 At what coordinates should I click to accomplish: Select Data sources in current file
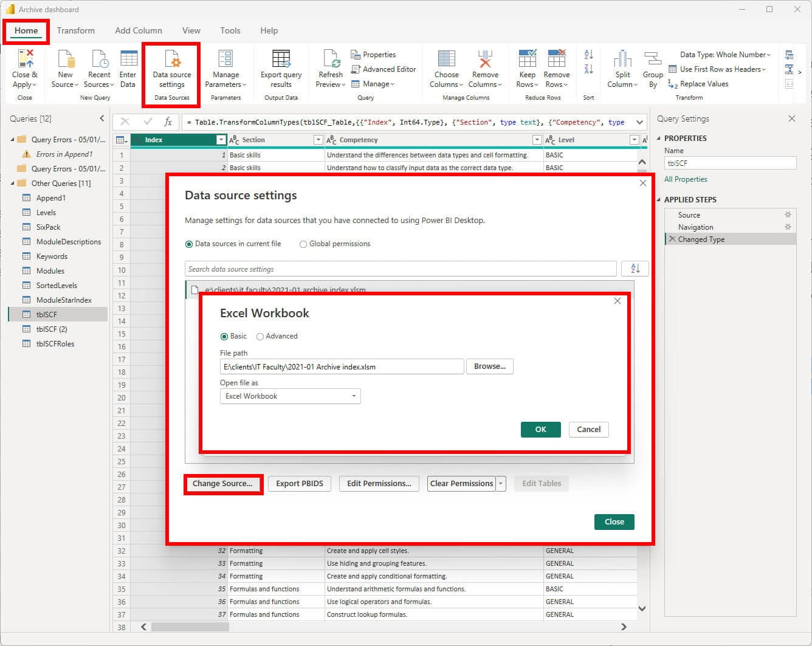[x=188, y=244]
